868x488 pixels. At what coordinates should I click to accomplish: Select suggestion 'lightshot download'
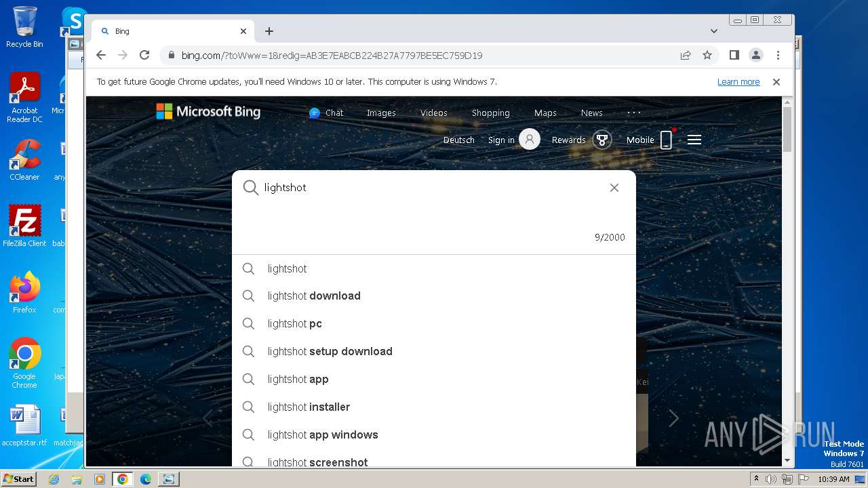coord(434,296)
